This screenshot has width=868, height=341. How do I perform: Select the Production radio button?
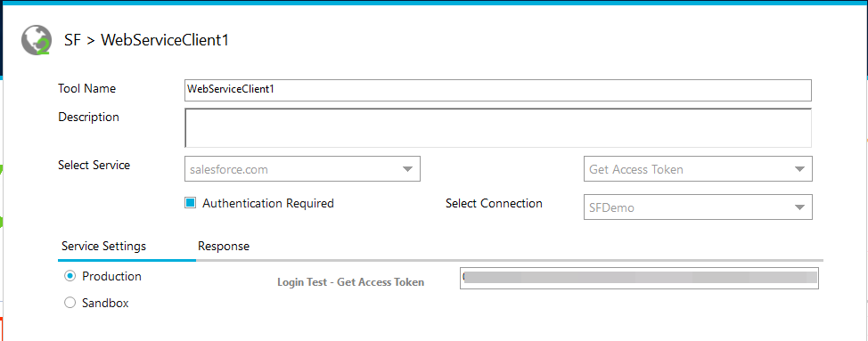tap(70, 276)
